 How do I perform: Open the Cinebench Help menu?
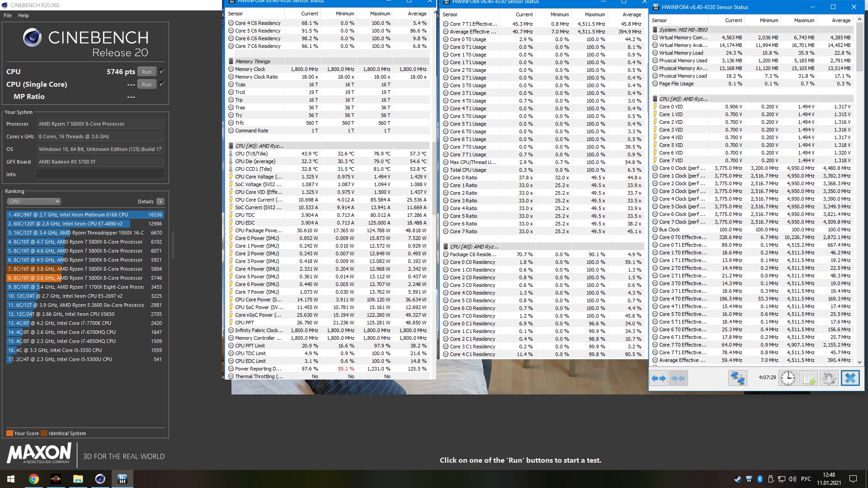pos(24,15)
